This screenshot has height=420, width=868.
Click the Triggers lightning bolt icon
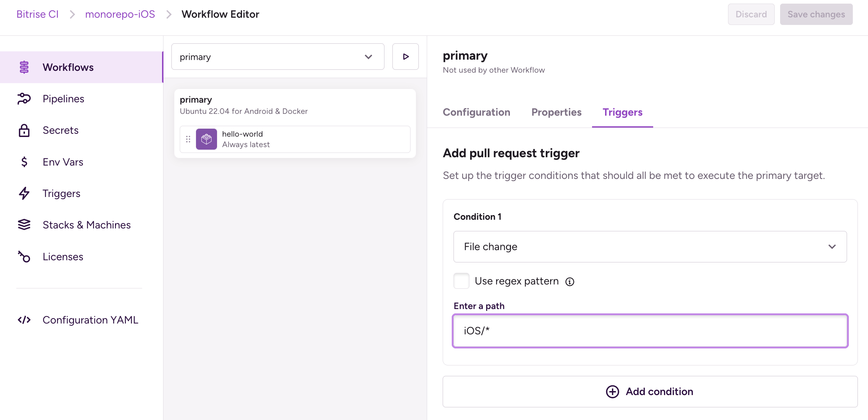(x=24, y=193)
